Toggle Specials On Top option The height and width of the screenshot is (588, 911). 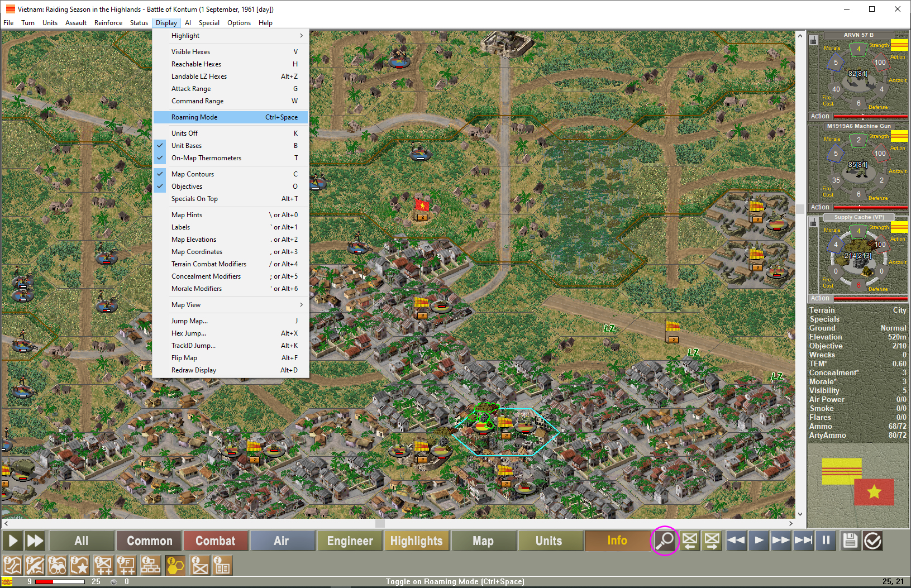pos(231,199)
